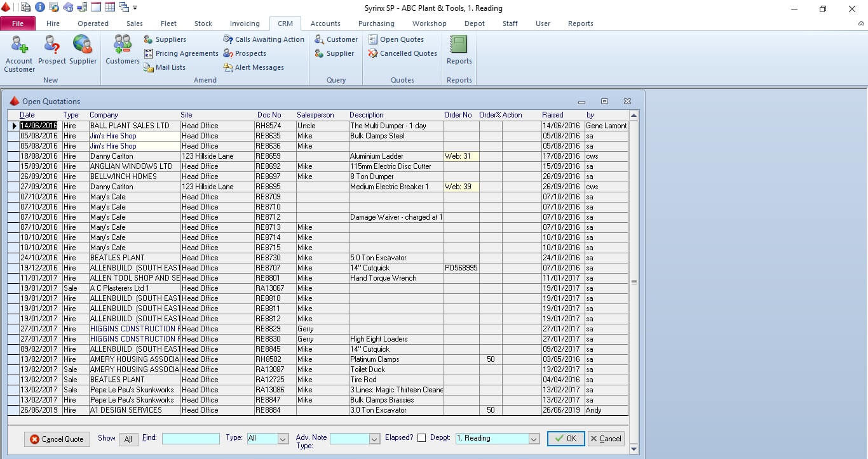868x459 pixels.
Task: Click the PO568995 order number cell
Action: [x=461, y=268]
